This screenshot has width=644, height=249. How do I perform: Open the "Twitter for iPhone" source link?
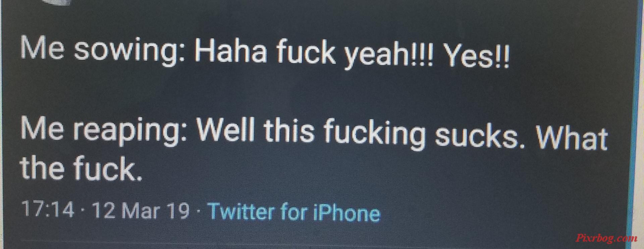point(294,212)
